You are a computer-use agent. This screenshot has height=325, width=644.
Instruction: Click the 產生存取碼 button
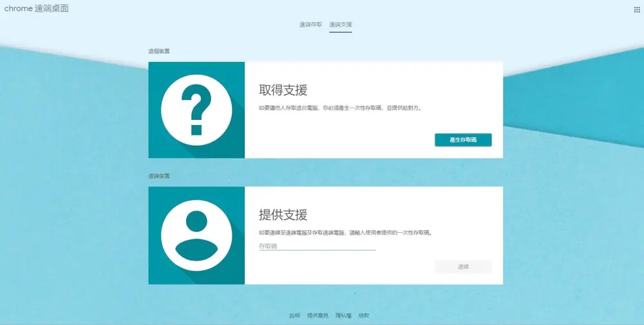pyautogui.click(x=463, y=140)
